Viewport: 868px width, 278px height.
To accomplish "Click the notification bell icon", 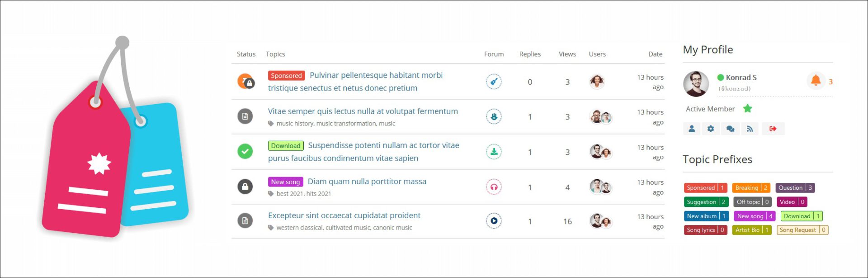I will click(816, 81).
